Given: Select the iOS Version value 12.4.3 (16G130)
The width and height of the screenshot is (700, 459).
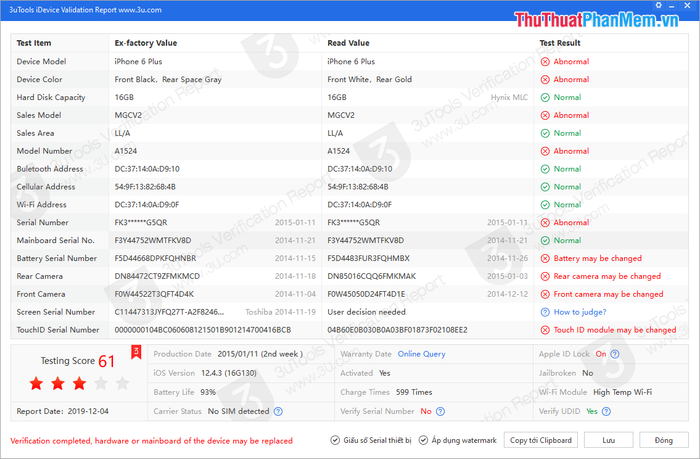Looking at the screenshot, I should [x=229, y=373].
